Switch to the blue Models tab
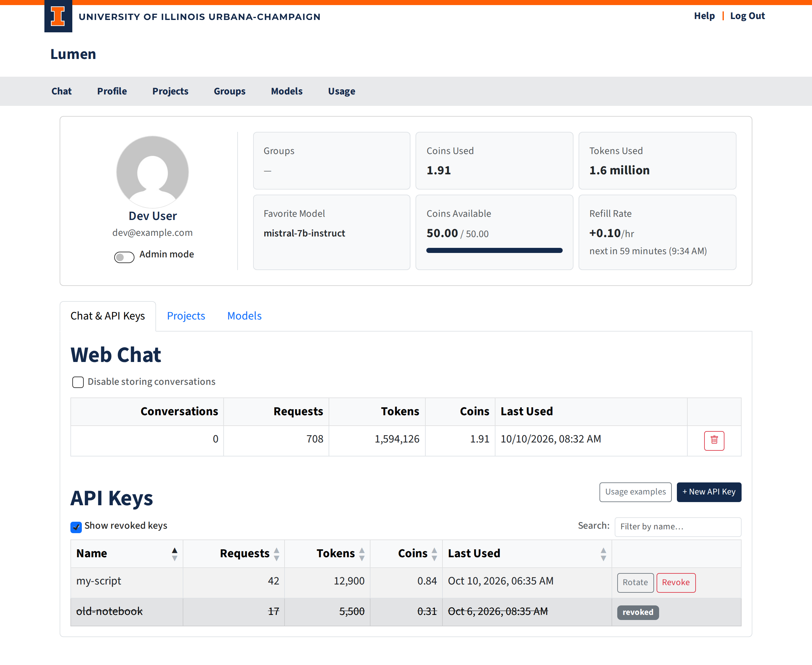Screen dimensions: 812x665 (x=244, y=316)
